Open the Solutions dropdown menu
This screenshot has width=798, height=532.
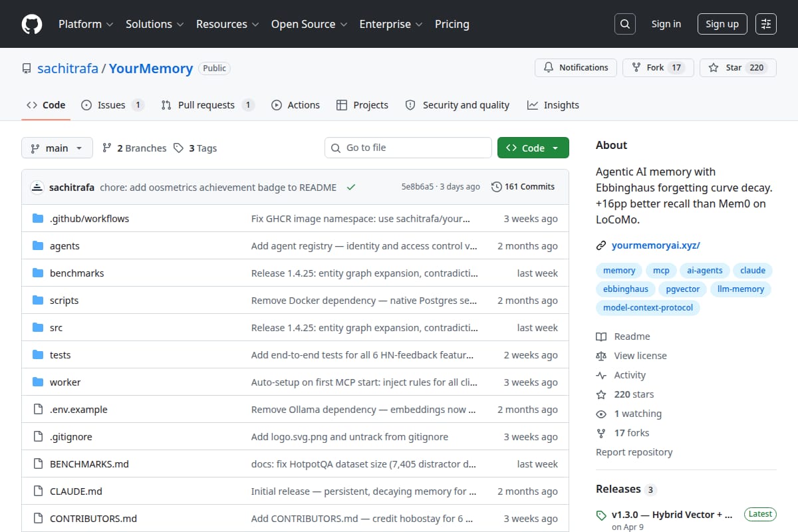click(x=154, y=24)
